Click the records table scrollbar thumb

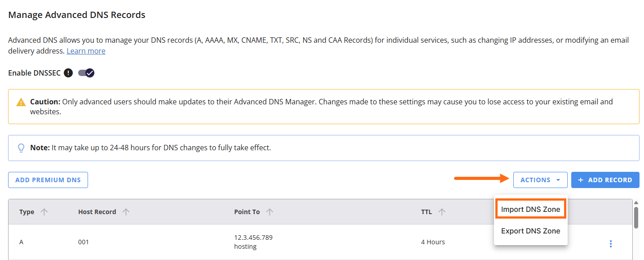pos(636,218)
